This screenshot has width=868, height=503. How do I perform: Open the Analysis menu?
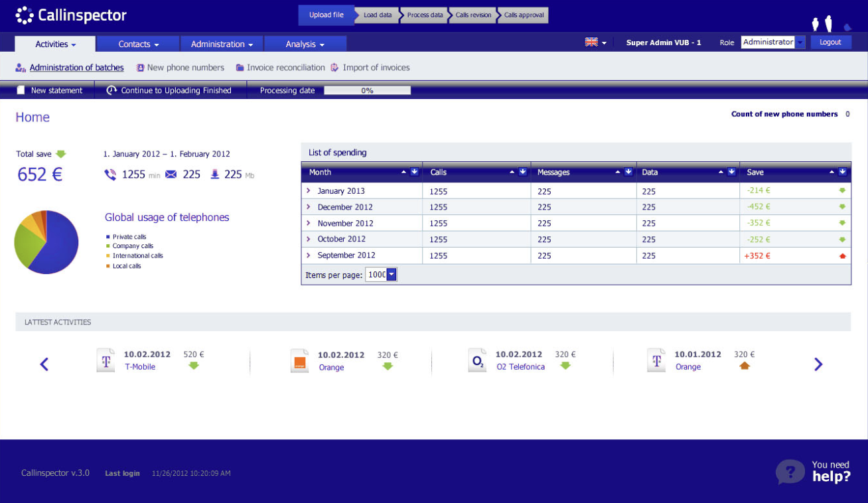coord(305,43)
